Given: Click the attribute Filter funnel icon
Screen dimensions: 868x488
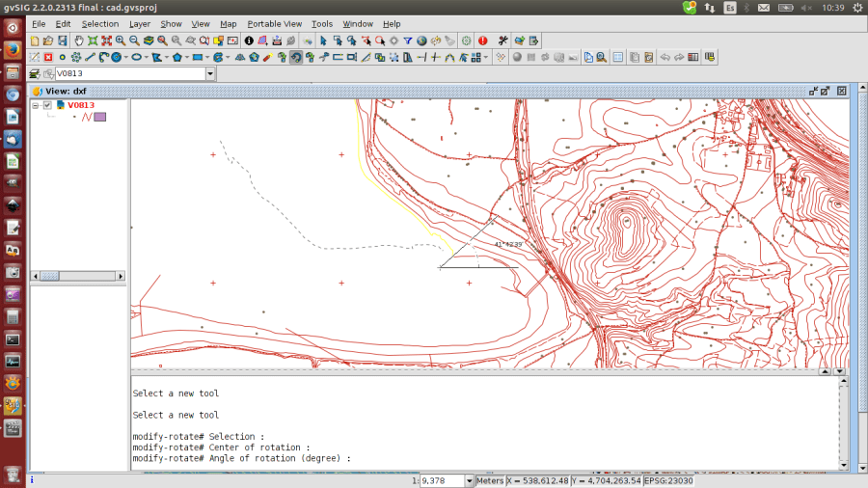Looking at the screenshot, I should pos(408,41).
